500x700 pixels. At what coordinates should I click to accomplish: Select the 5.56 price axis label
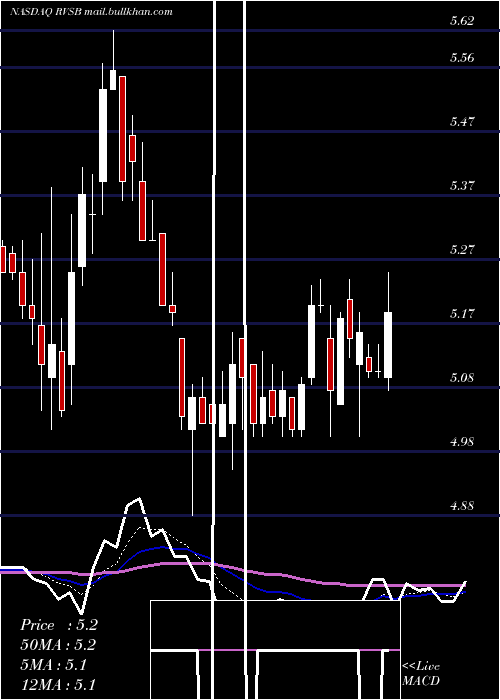tap(462, 58)
